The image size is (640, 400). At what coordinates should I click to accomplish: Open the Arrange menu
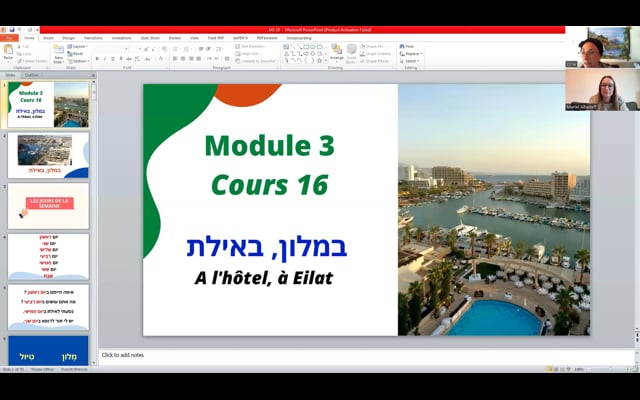(337, 53)
